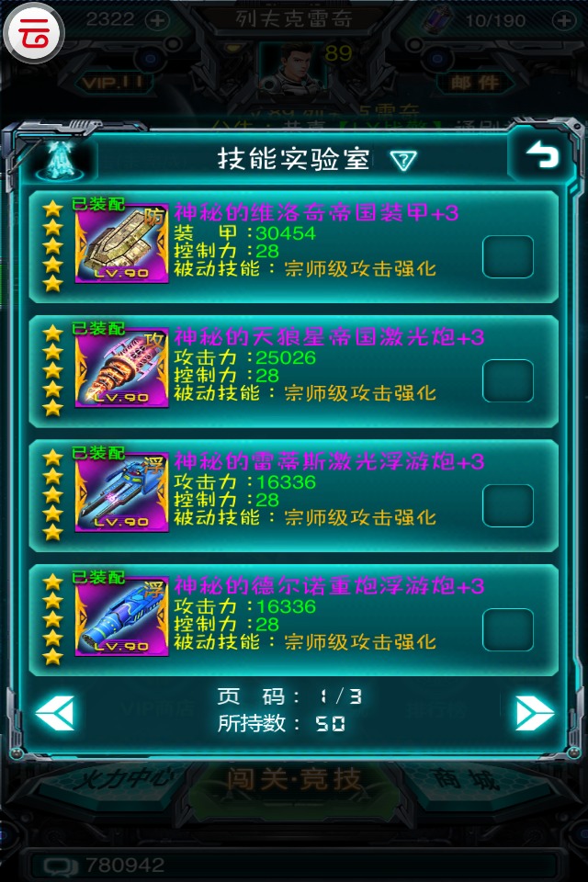Viewport: 588px width, 882px height.
Task: Tap the back arrow icon
Action: (542, 154)
